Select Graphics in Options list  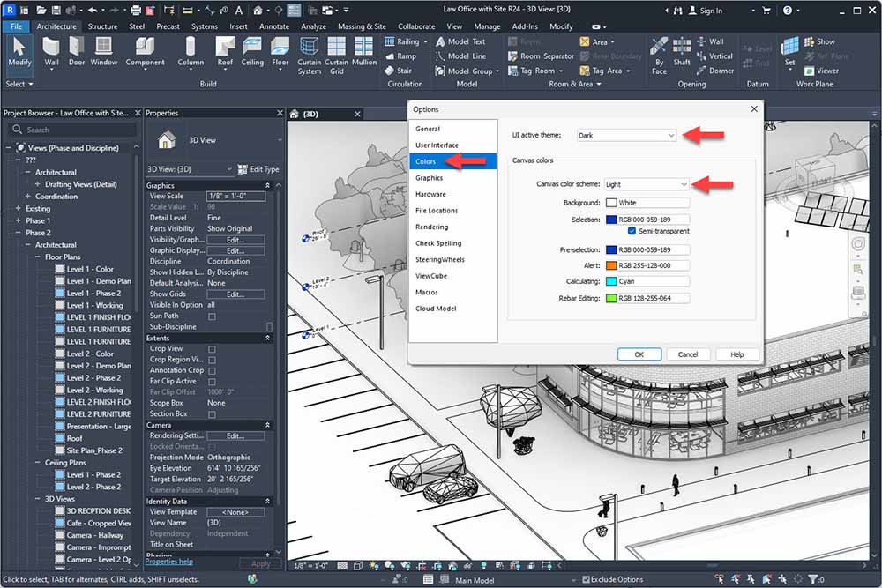[430, 178]
